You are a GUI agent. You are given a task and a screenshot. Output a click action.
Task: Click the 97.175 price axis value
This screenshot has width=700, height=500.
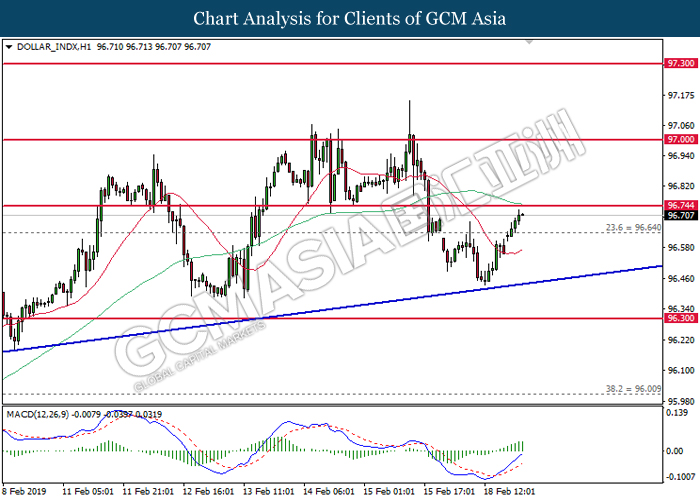point(681,96)
